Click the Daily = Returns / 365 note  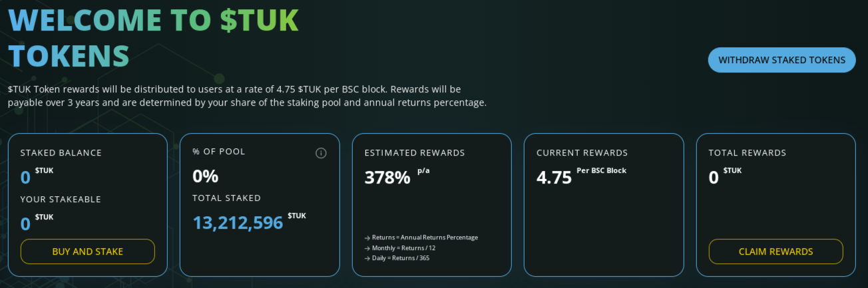point(397,257)
